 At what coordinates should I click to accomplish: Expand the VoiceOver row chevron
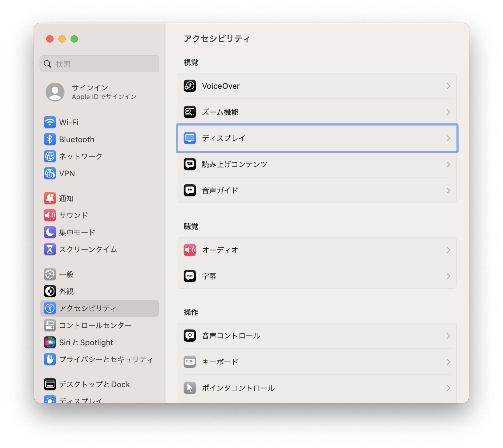[x=448, y=86]
